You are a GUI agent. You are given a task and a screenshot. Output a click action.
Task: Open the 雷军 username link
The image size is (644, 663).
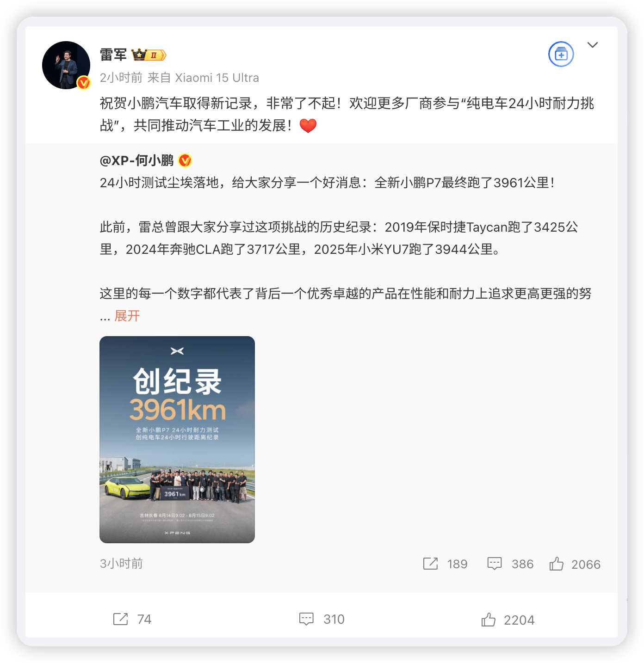pyautogui.click(x=113, y=55)
